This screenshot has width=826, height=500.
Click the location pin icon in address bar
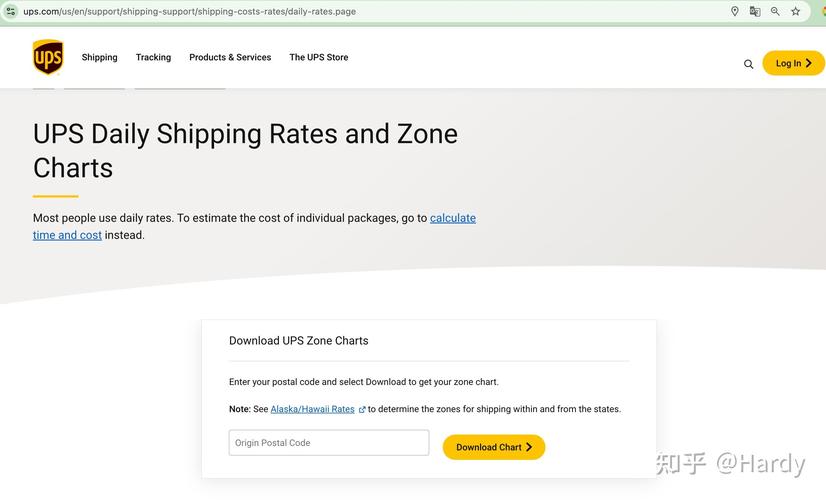pos(734,11)
